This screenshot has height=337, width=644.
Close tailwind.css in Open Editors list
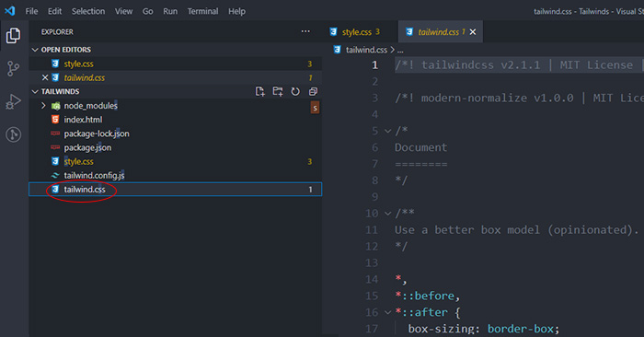(x=45, y=77)
